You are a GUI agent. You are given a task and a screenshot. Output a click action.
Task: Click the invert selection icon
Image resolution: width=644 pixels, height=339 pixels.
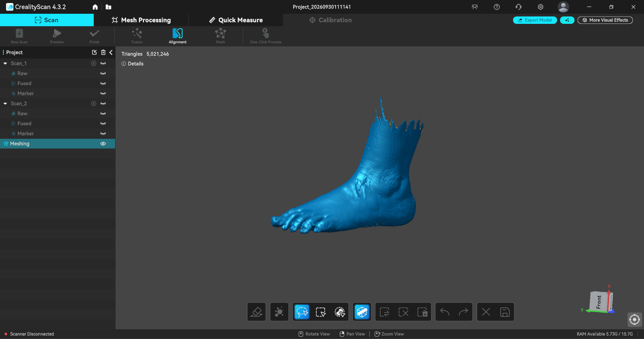pos(384,312)
